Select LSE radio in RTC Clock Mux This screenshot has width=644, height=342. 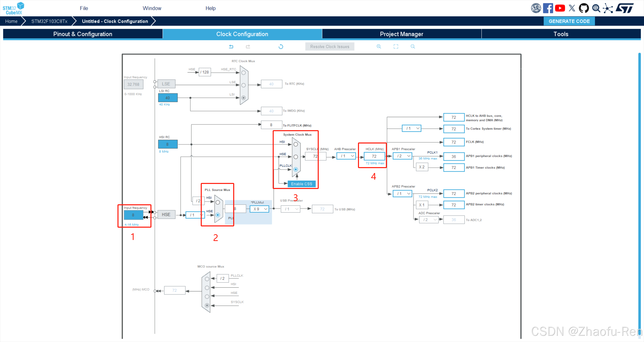tap(244, 85)
